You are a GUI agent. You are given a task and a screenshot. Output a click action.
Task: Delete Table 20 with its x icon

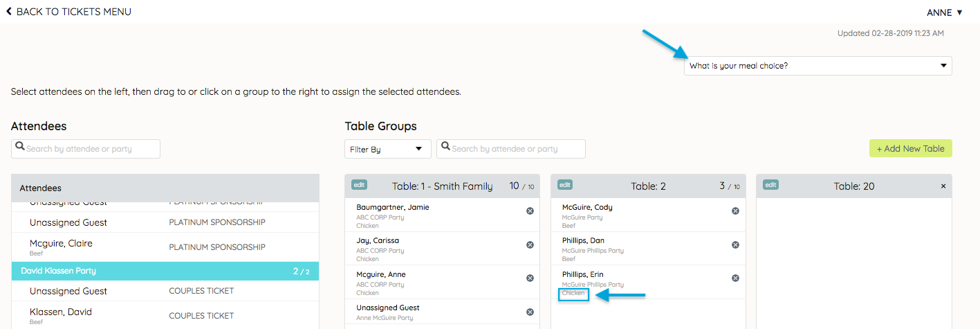pos(943,186)
